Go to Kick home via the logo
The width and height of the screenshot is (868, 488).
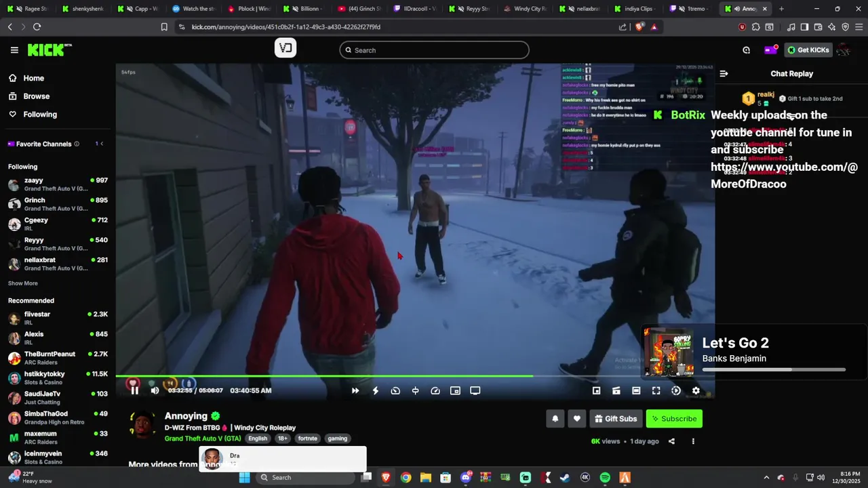[x=49, y=49]
